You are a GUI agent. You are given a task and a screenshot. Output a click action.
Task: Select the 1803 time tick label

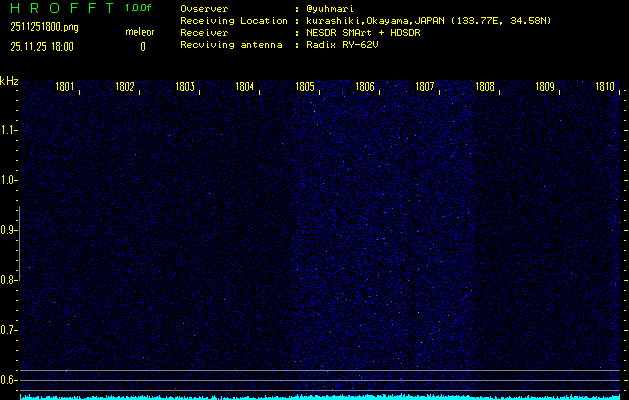tap(184, 87)
